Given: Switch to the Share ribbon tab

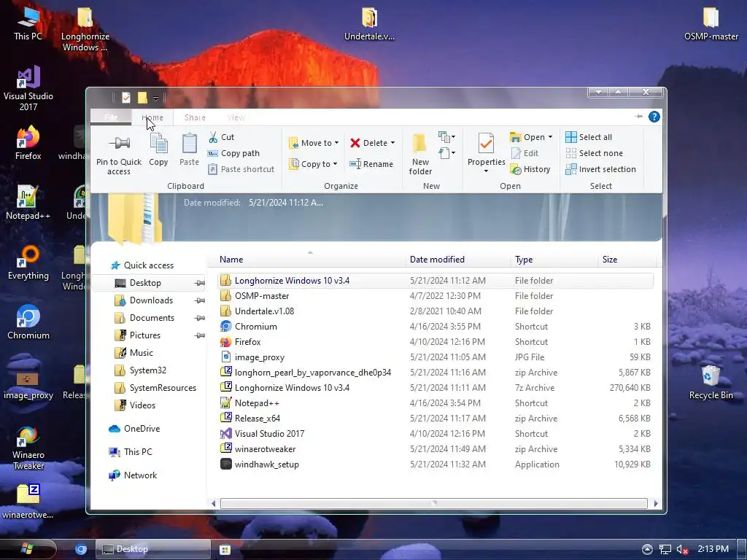Looking at the screenshot, I should (x=195, y=117).
